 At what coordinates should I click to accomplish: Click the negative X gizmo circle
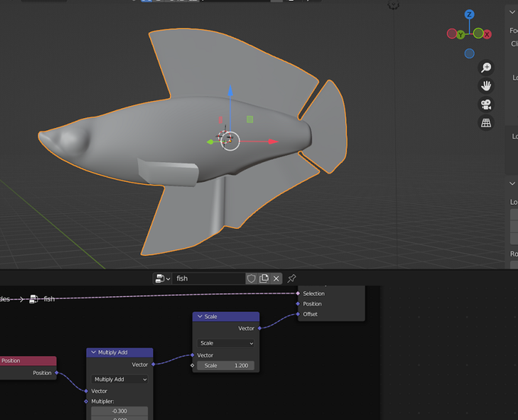(x=452, y=33)
